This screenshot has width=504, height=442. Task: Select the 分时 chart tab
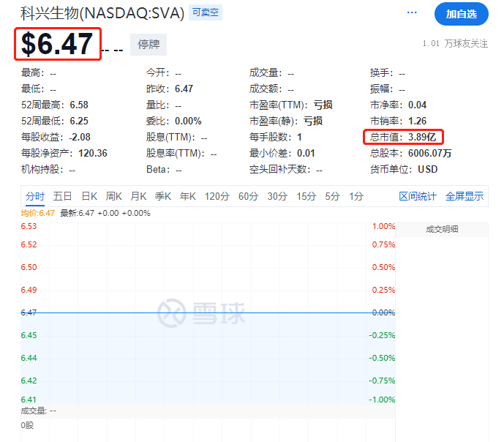35,196
